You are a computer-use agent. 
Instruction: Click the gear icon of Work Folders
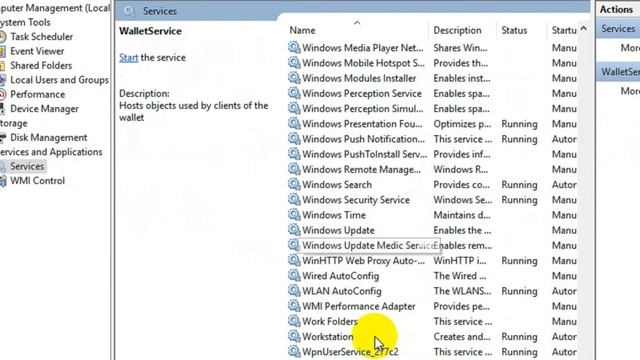point(293,321)
